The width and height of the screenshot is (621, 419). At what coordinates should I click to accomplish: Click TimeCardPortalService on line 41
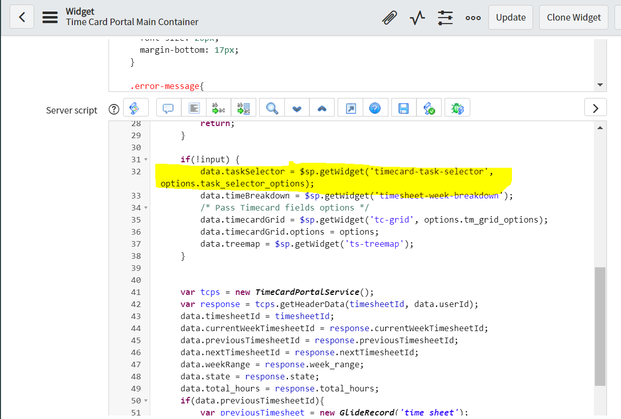point(307,292)
